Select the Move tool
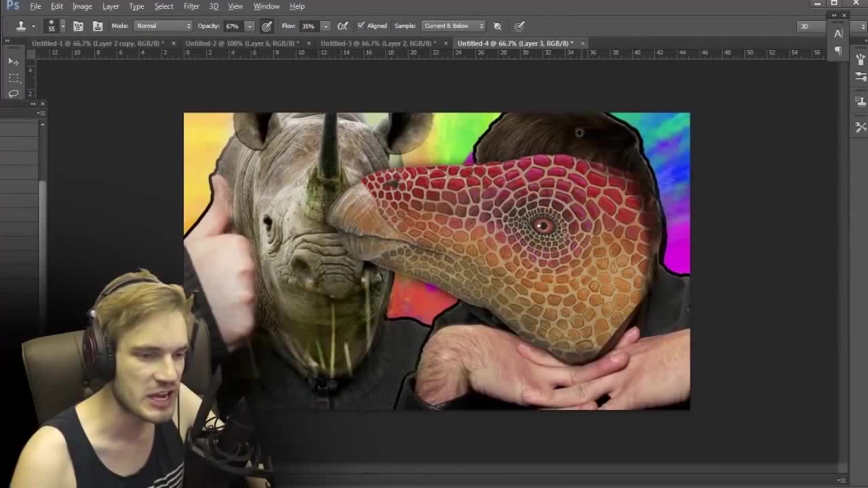The width and height of the screenshot is (868, 488). click(14, 62)
